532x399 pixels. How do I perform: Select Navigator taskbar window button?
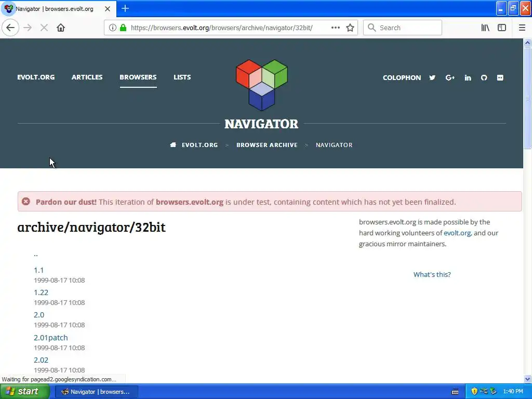[96, 392]
